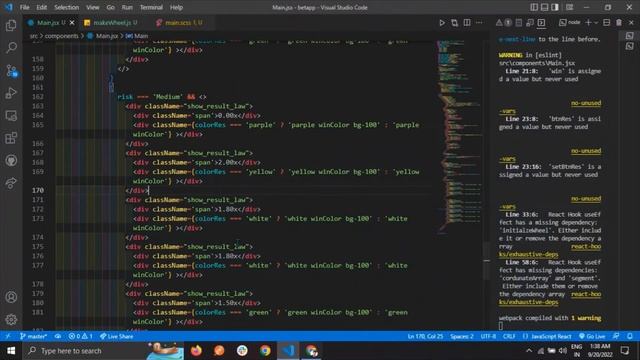Open the Explorer view in activity bar

click(11, 25)
